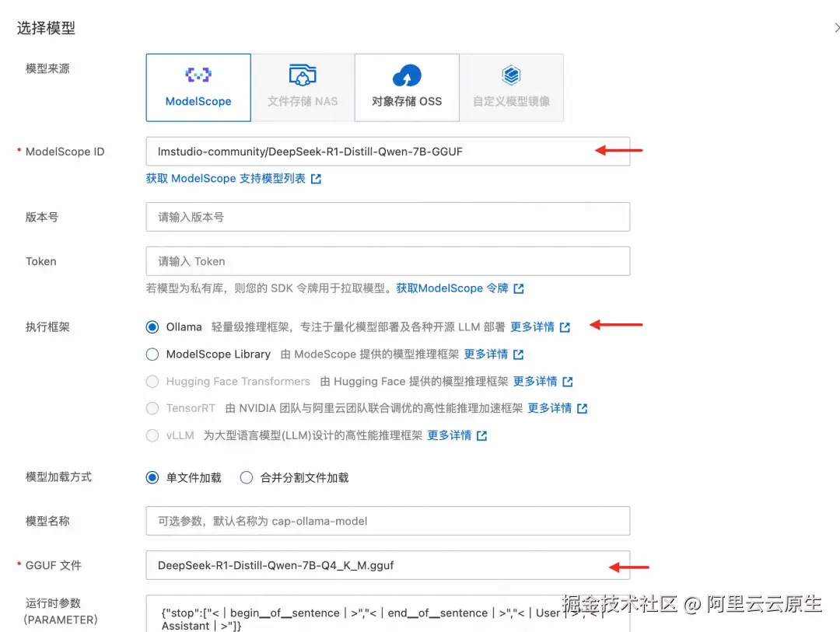840x632 pixels.
Task: Switch to the 文件存储 NAS source tab
Action: click(302, 87)
